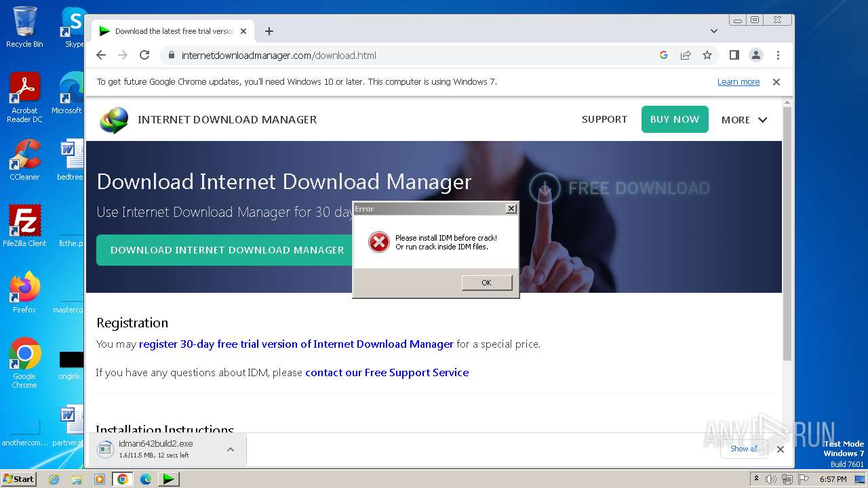Go back with Chrome's back arrow
Viewport: 868px width, 488px height.
point(101,55)
